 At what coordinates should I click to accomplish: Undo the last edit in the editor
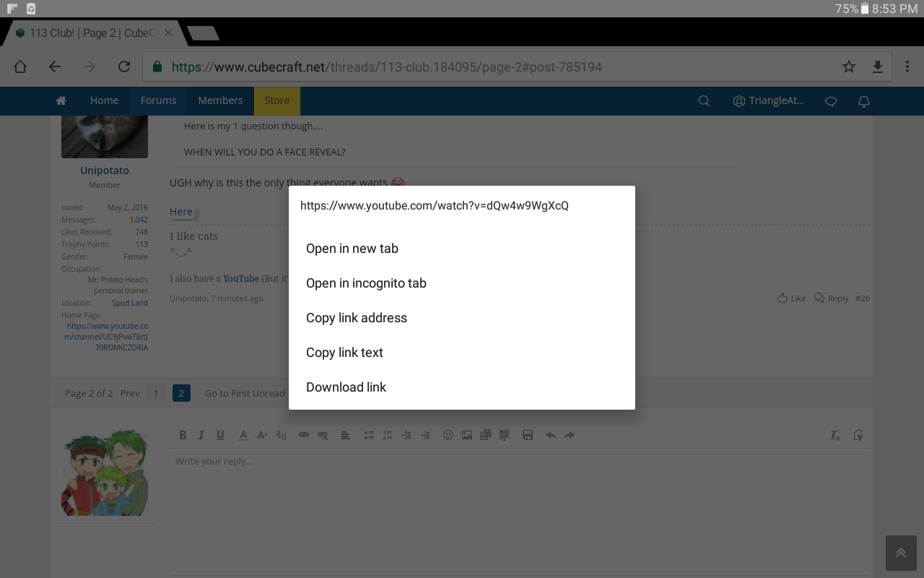tap(551, 435)
